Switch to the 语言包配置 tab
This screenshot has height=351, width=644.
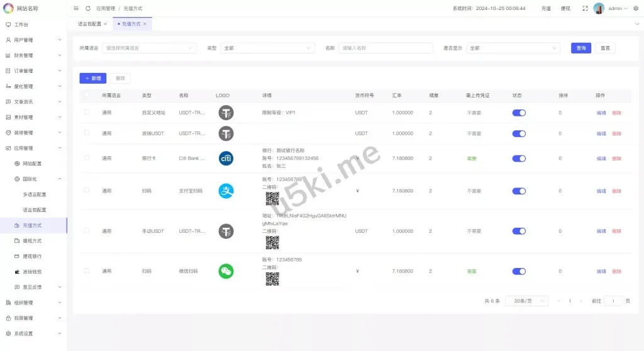(x=89, y=24)
